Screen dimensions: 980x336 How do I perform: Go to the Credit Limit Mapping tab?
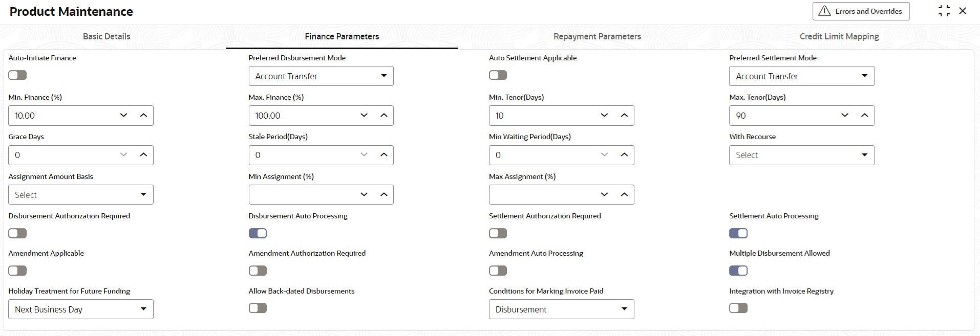coord(839,36)
